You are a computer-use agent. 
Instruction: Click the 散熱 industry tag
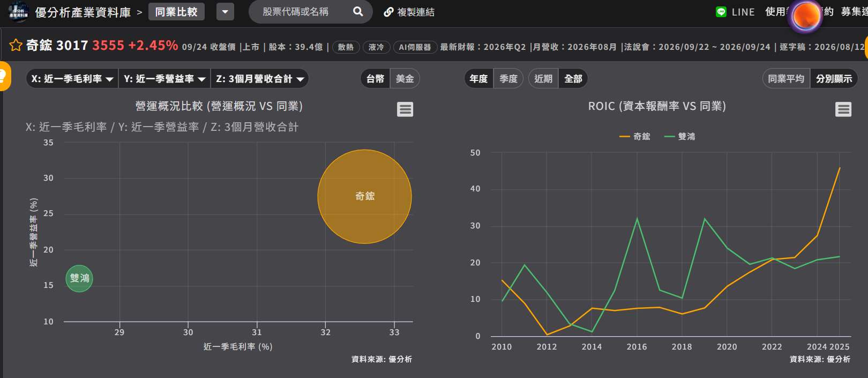[x=346, y=47]
